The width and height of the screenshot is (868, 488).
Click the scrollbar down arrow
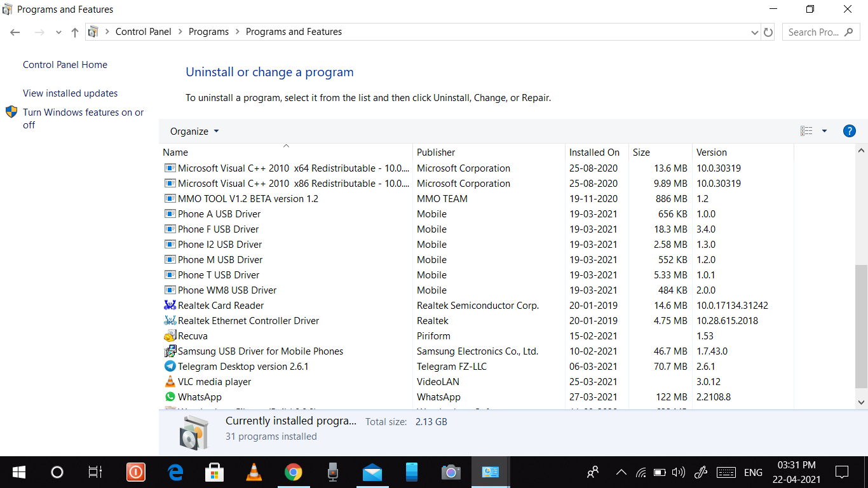point(862,402)
